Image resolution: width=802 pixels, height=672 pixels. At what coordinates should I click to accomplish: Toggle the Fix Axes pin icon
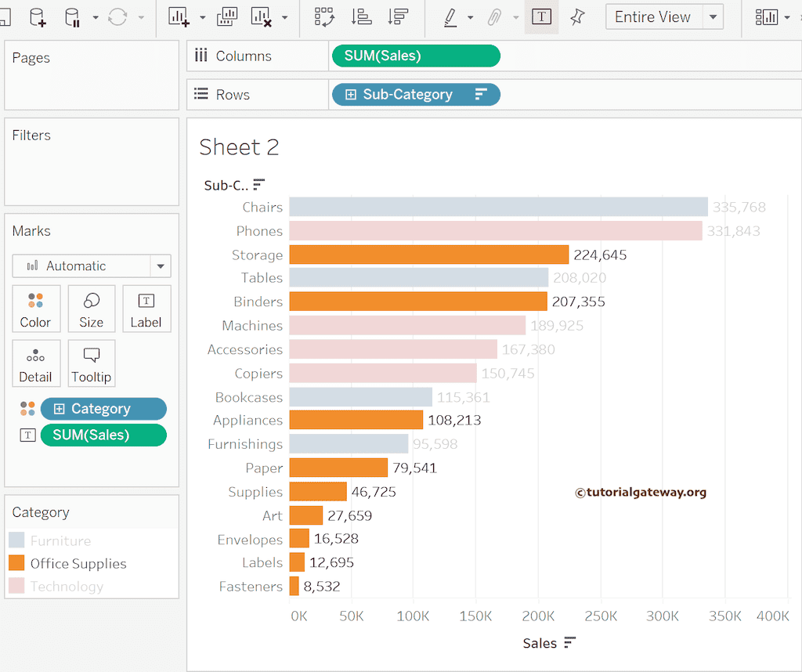pyautogui.click(x=577, y=17)
